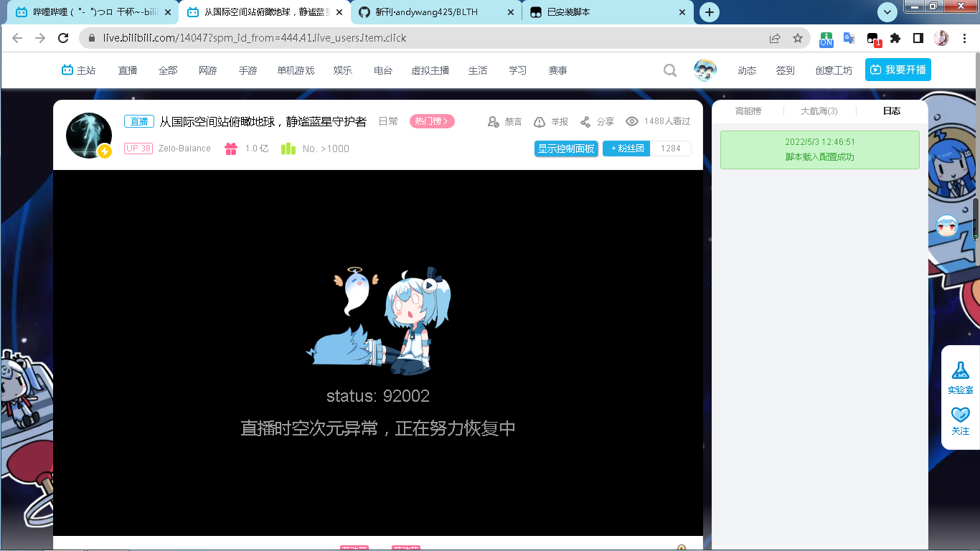The image size is (980, 551).
Task: Click the padlock site info icon
Action: point(91,38)
